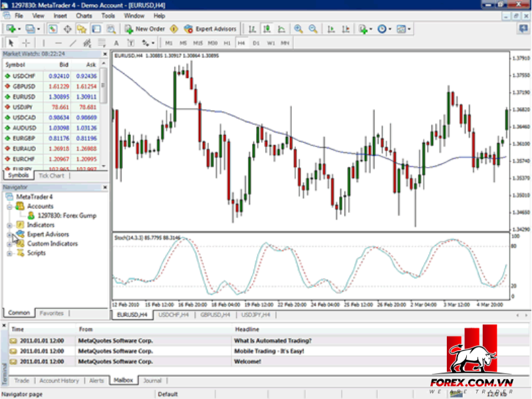The height and width of the screenshot is (399, 532).
Task: Switch to line chart icon
Action: click(281, 29)
